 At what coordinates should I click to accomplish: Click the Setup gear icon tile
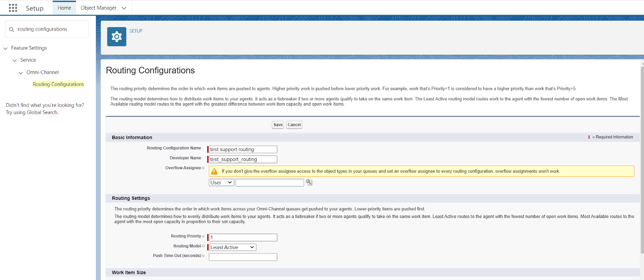[117, 37]
